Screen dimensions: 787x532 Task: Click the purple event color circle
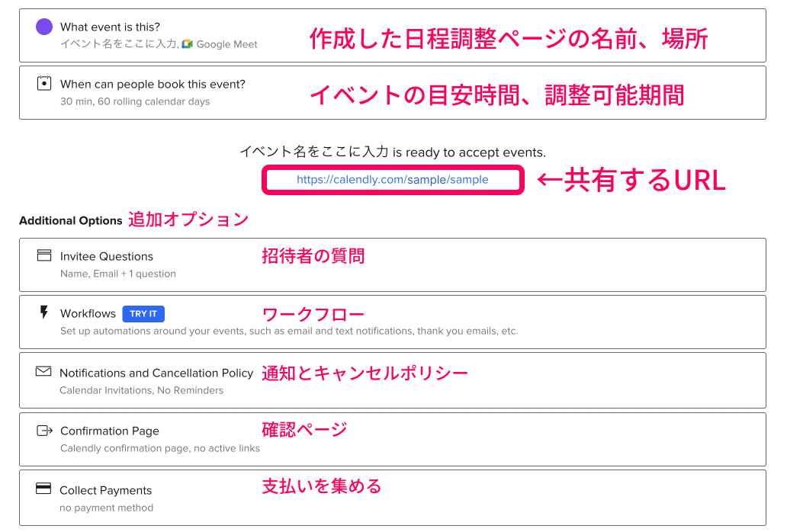point(44,27)
